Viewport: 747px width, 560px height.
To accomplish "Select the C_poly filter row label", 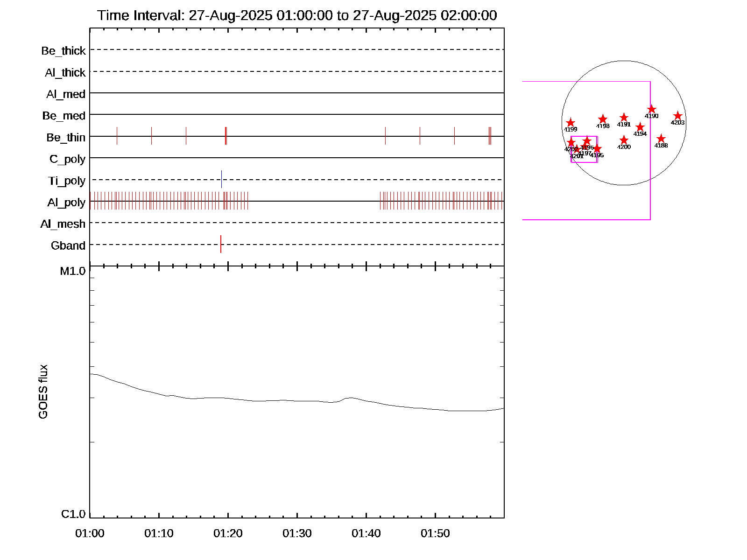I will [67, 159].
